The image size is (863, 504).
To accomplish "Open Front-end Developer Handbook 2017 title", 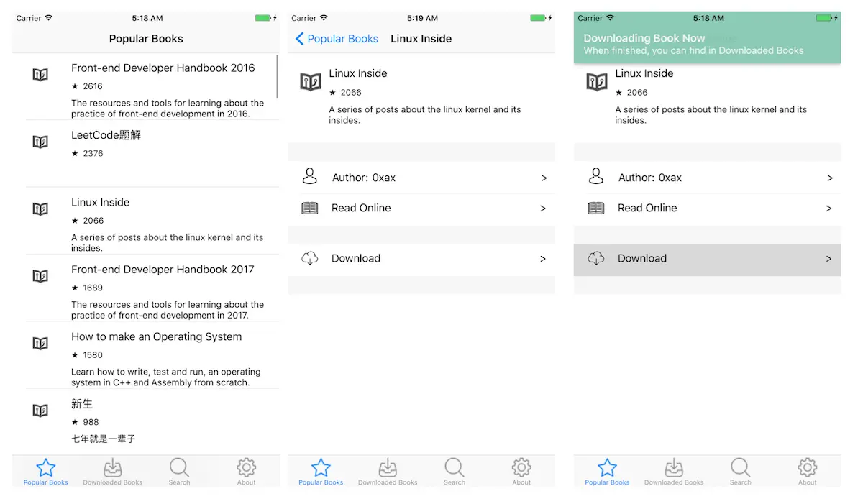I will click(x=163, y=270).
